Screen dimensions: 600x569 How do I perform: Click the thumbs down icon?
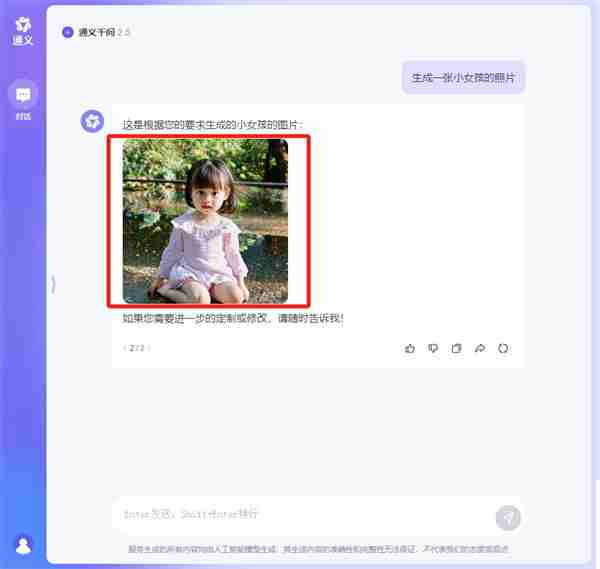pyautogui.click(x=433, y=348)
